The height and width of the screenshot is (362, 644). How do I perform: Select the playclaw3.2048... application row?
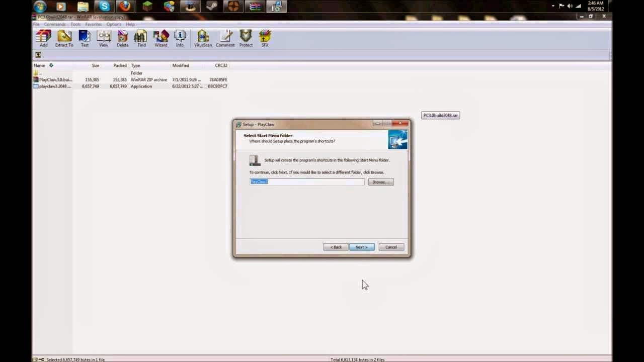click(130, 86)
